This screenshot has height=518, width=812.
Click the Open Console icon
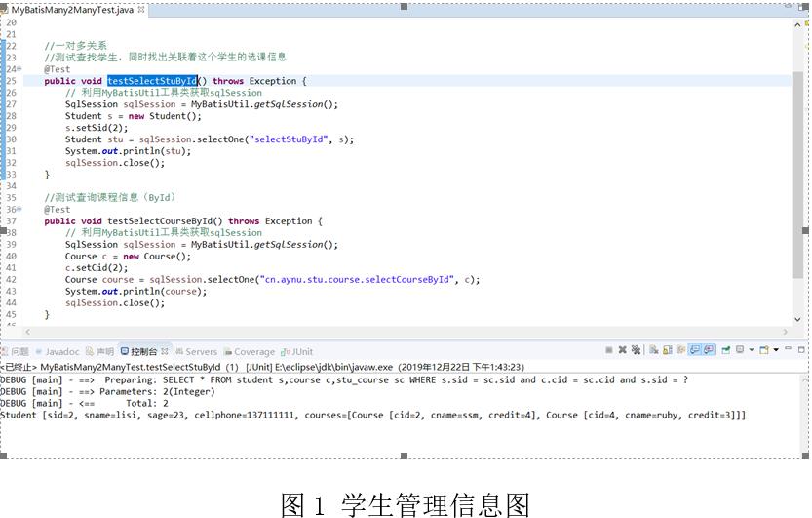tap(764, 350)
